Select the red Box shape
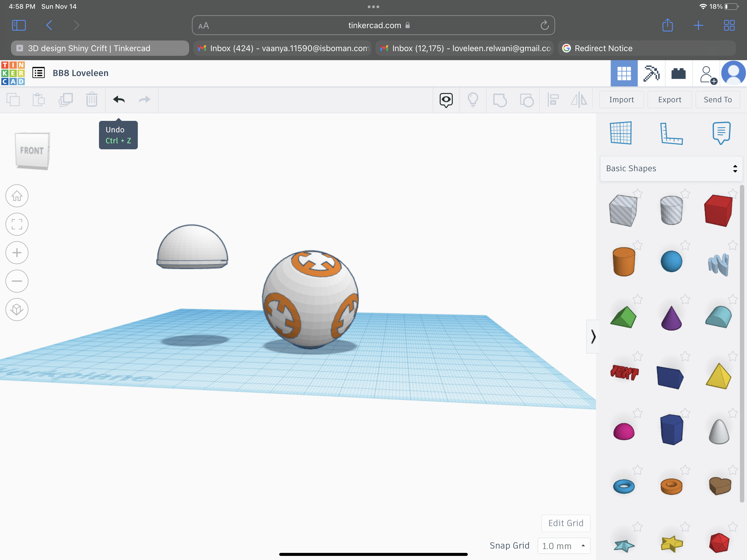Image resolution: width=747 pixels, height=560 pixels. [718, 211]
